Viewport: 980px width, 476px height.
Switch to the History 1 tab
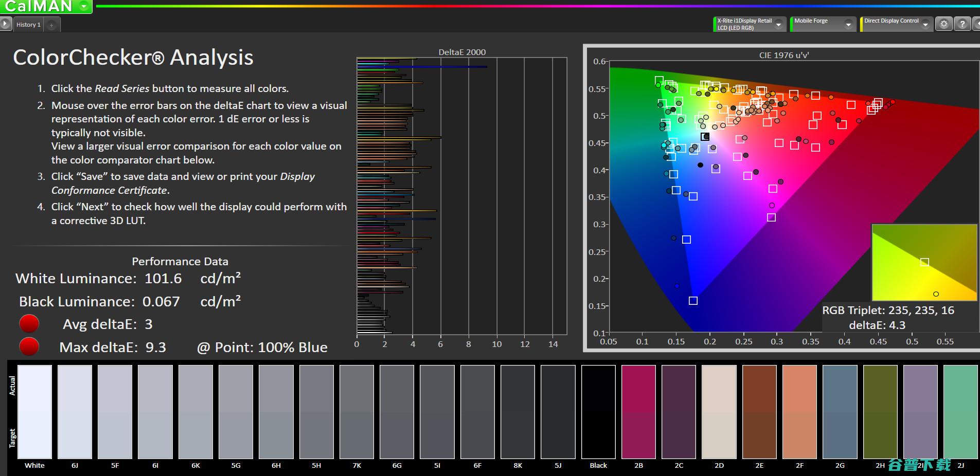pyautogui.click(x=28, y=25)
